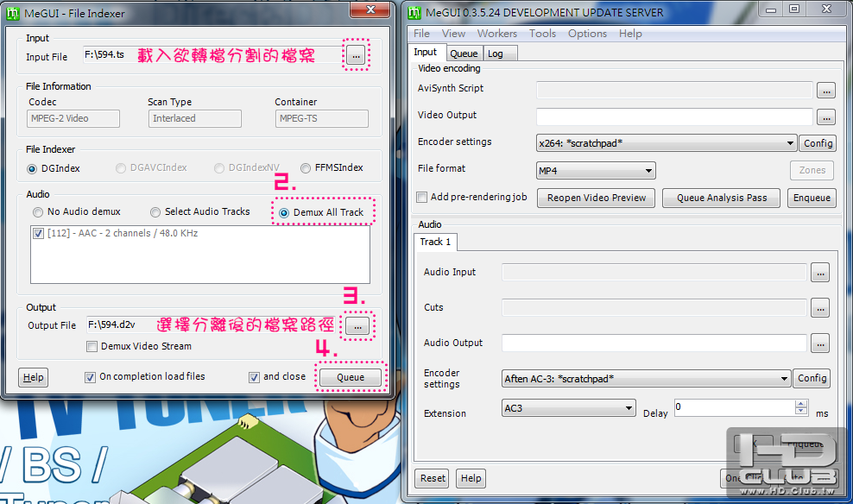853x504 pixels.
Task: Open the x264 encoder settings dropdown
Action: click(667, 143)
